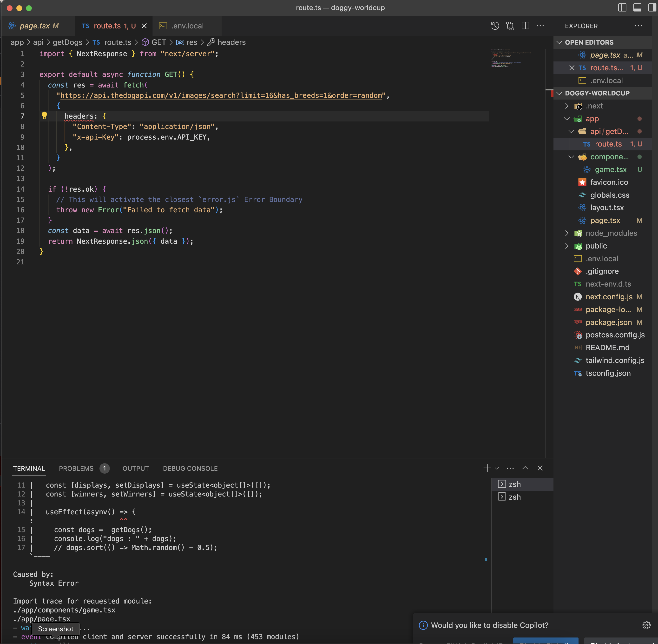Create a new terminal with plus icon
The height and width of the screenshot is (644, 658).
pyautogui.click(x=487, y=468)
